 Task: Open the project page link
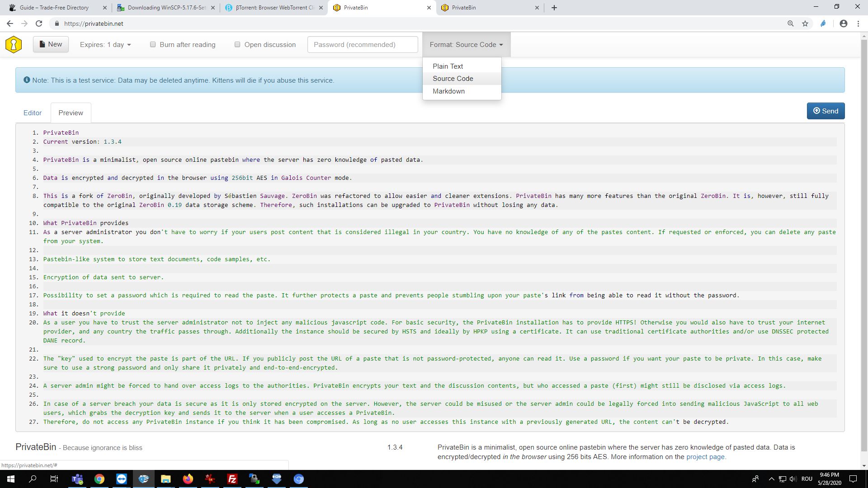click(x=705, y=457)
